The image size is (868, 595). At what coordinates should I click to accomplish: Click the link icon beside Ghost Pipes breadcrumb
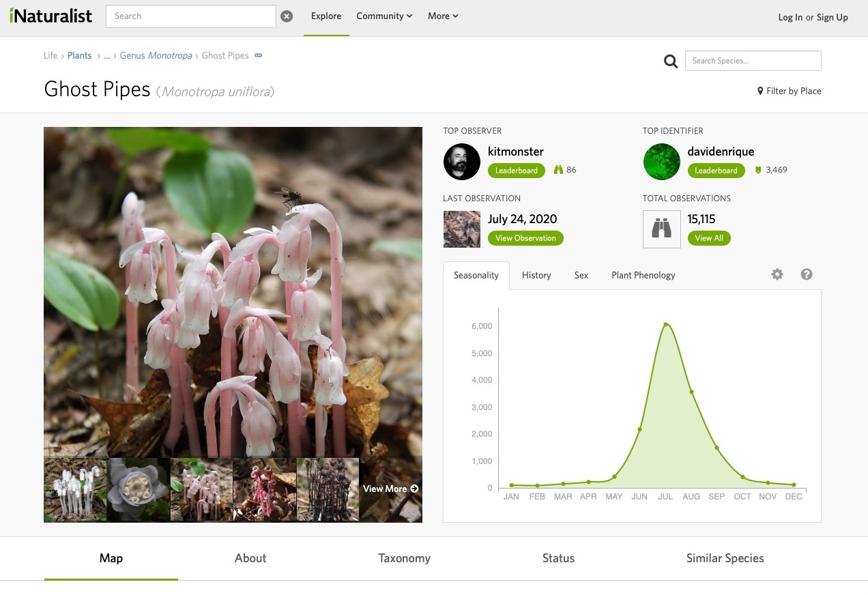pos(259,55)
